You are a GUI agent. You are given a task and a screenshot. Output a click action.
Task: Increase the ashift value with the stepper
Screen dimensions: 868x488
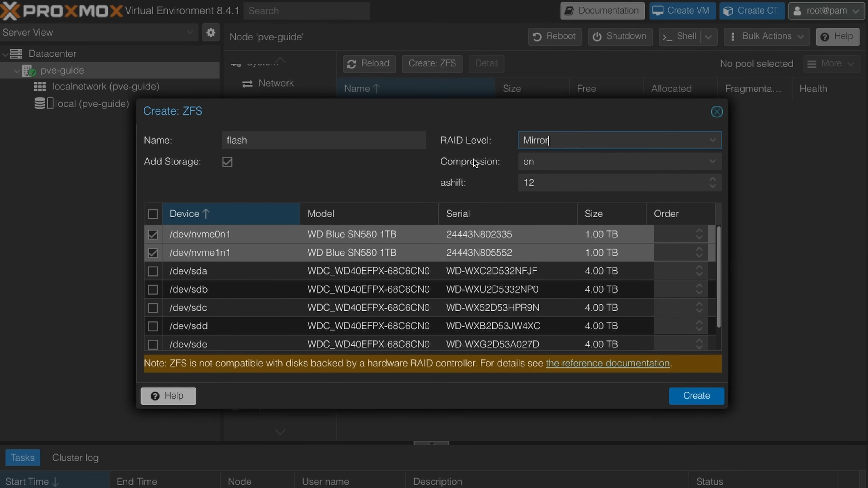pos(713,180)
